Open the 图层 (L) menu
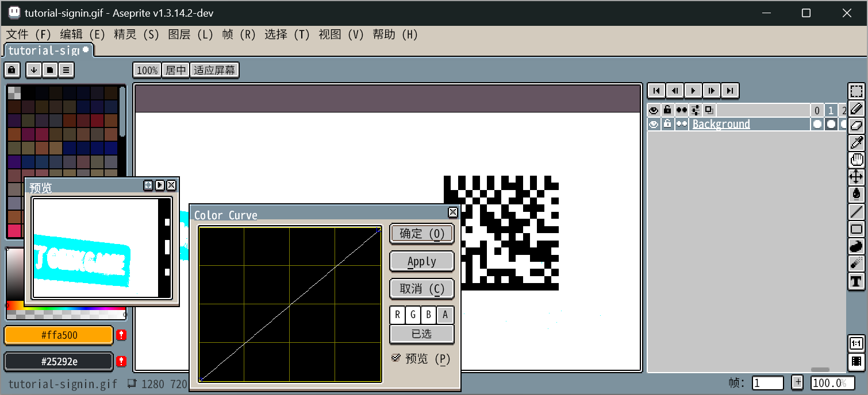868x395 pixels. pyautogui.click(x=190, y=34)
